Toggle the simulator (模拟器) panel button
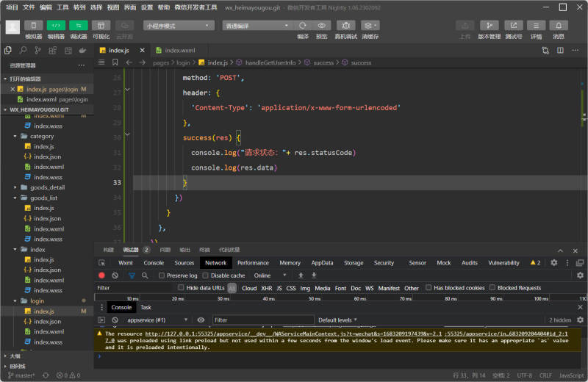The width and height of the screenshot is (588, 382). tap(34, 25)
